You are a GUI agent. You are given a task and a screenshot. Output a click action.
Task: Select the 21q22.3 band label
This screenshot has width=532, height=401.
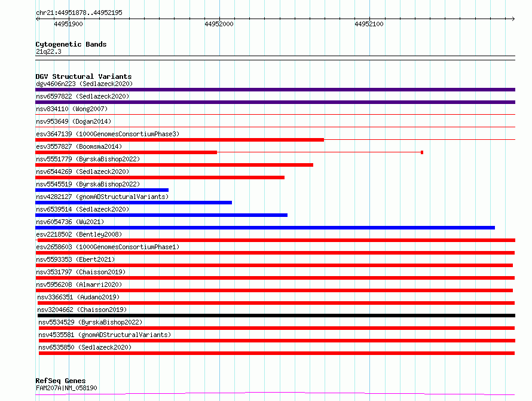(x=48, y=51)
